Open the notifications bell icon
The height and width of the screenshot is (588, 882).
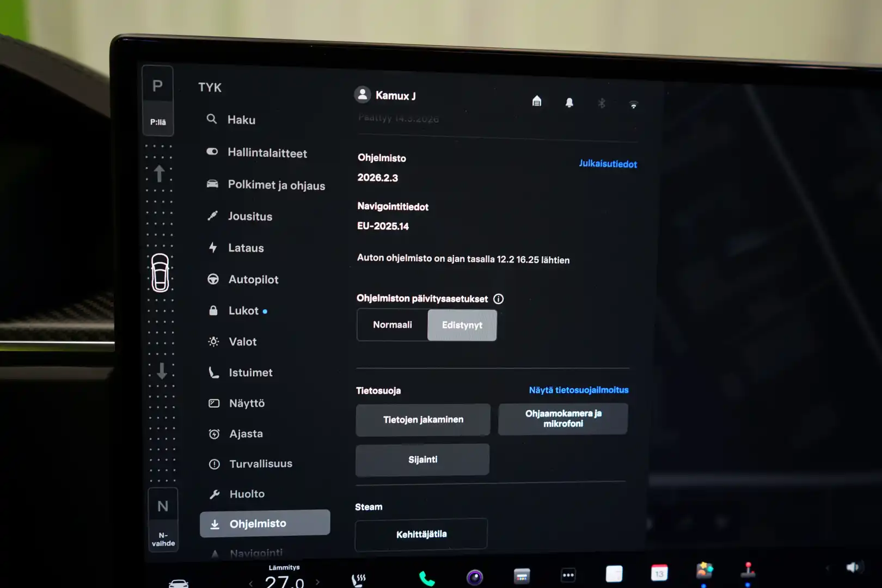coord(569,102)
